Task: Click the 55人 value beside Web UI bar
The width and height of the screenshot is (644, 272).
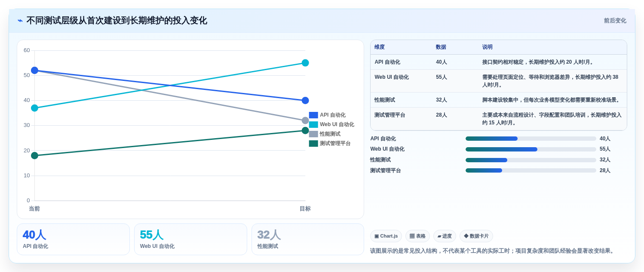Action: coord(605,149)
